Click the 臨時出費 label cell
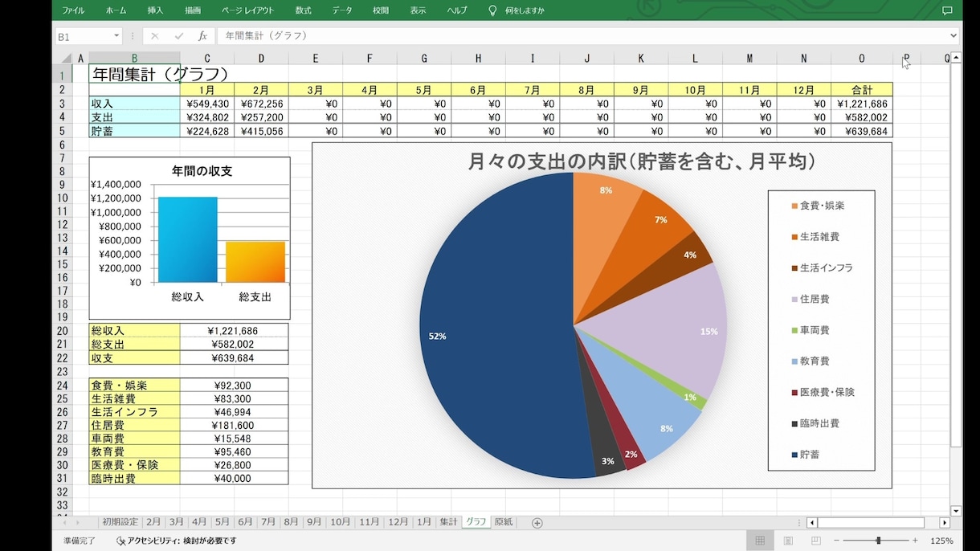 134,479
